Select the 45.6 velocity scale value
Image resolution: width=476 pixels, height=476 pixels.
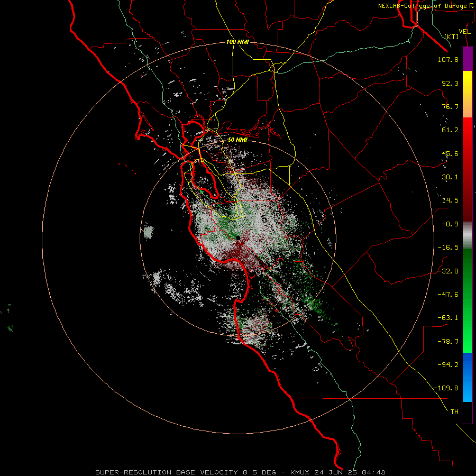pyautogui.click(x=450, y=153)
